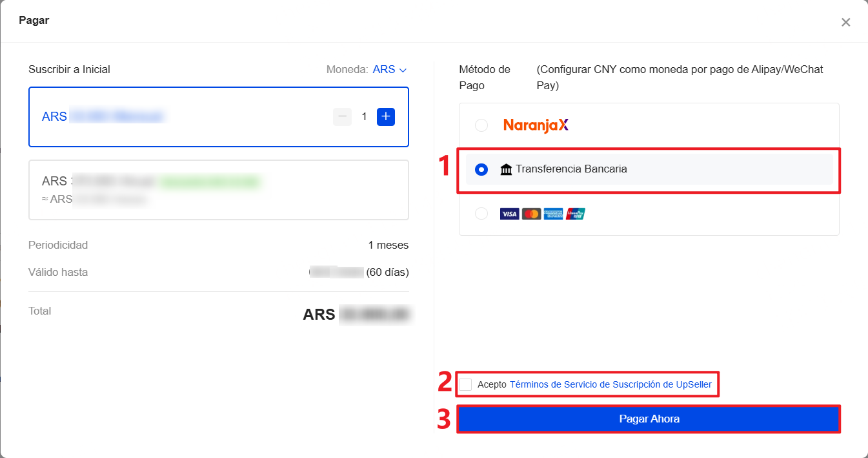Click the quantity value field

coord(364,117)
